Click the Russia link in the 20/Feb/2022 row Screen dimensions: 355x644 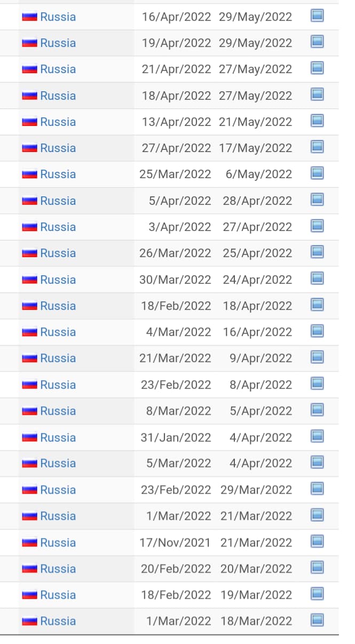point(58,569)
